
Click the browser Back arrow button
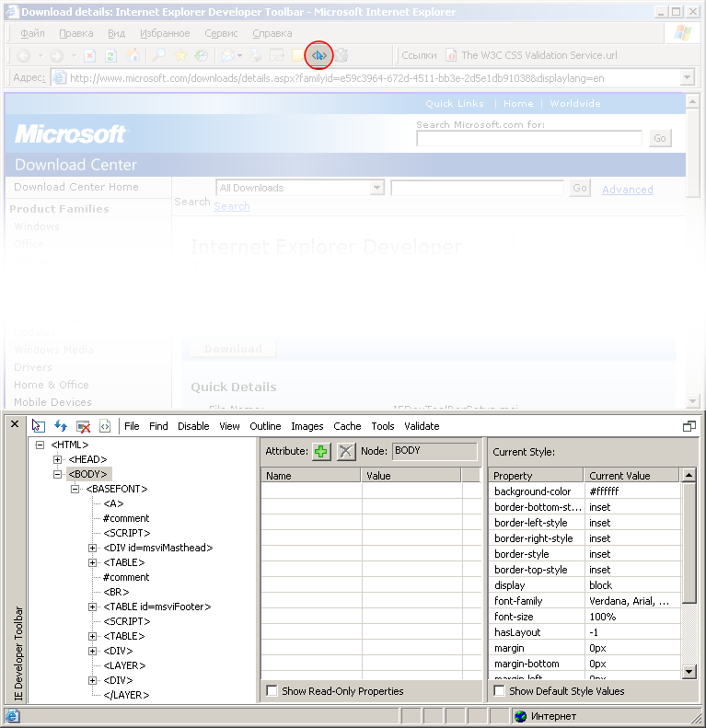click(x=24, y=56)
